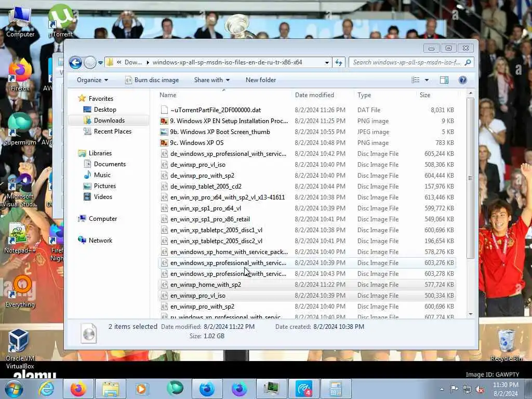
Task: Click the Windows Media Player taskbar icon
Action: pos(142,389)
